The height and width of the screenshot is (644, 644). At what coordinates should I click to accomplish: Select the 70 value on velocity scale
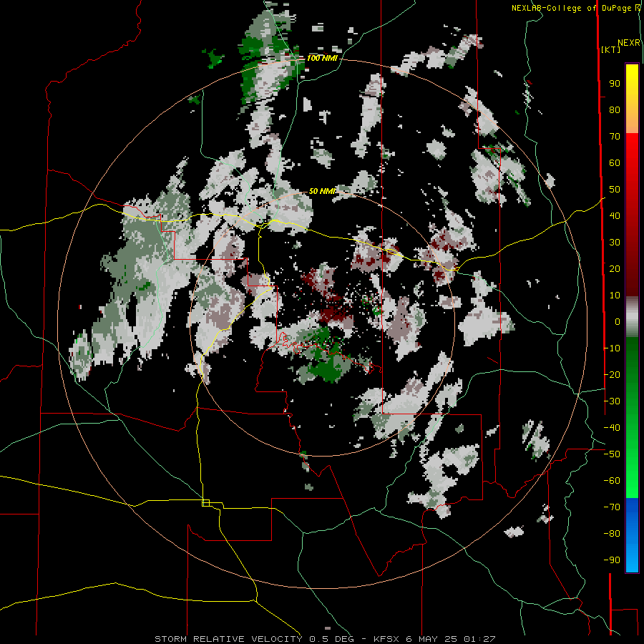click(x=615, y=137)
